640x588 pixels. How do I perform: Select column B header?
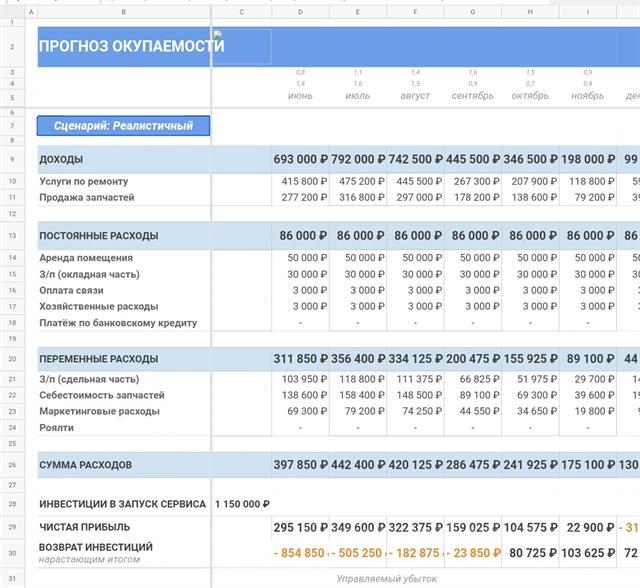[x=124, y=12]
